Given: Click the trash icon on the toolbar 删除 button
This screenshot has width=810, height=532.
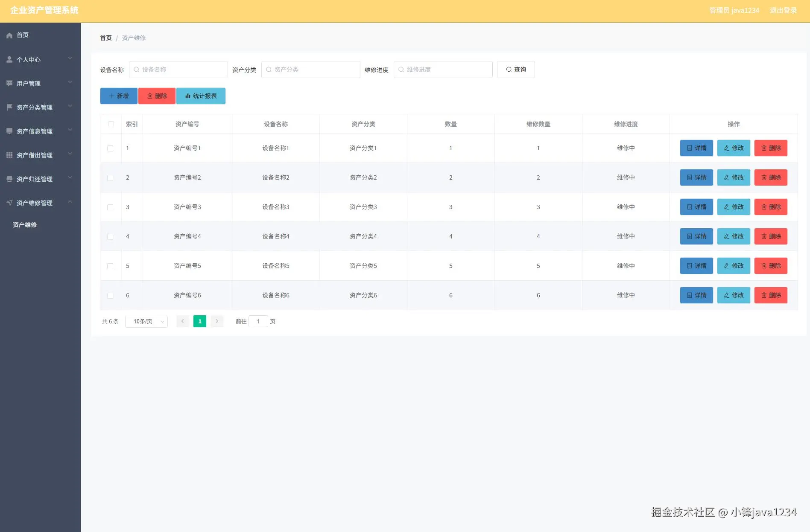Looking at the screenshot, I should click(x=150, y=96).
